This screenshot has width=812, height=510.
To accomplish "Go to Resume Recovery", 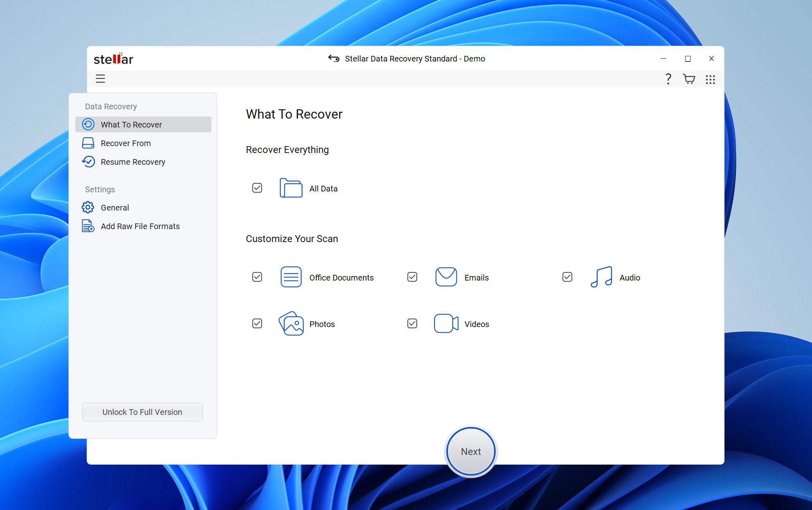I will 143,161.
